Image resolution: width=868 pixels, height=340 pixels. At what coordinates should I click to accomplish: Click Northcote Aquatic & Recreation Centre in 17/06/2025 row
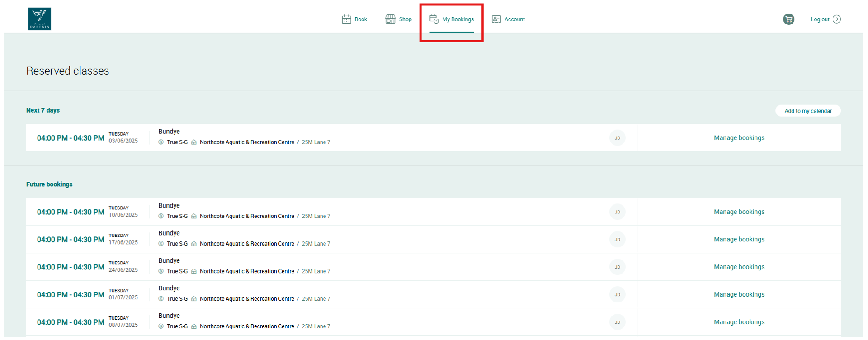pos(247,244)
